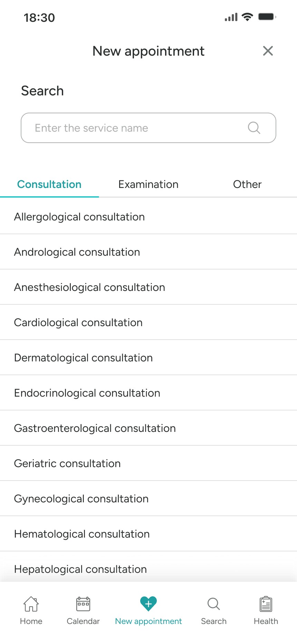
Task: Switch to the Other tab
Action: [247, 184]
